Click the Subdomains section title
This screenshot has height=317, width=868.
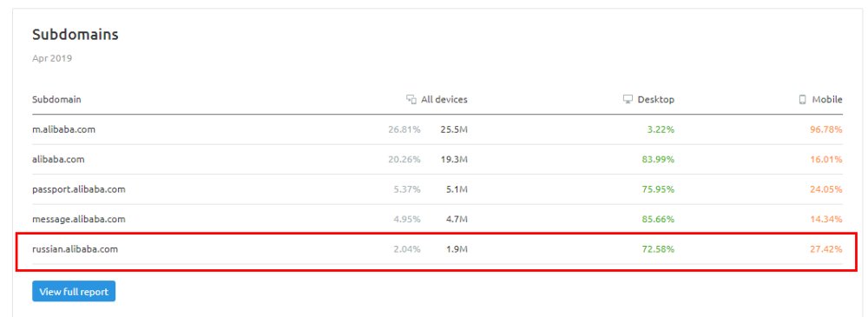[76, 35]
